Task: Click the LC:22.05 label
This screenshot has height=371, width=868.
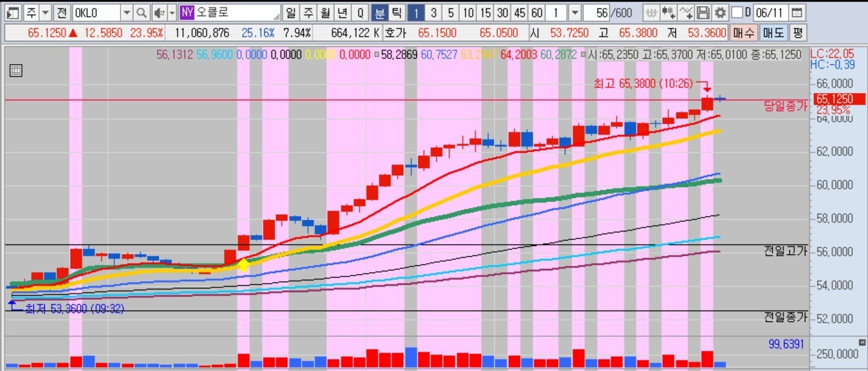Action: [x=832, y=53]
